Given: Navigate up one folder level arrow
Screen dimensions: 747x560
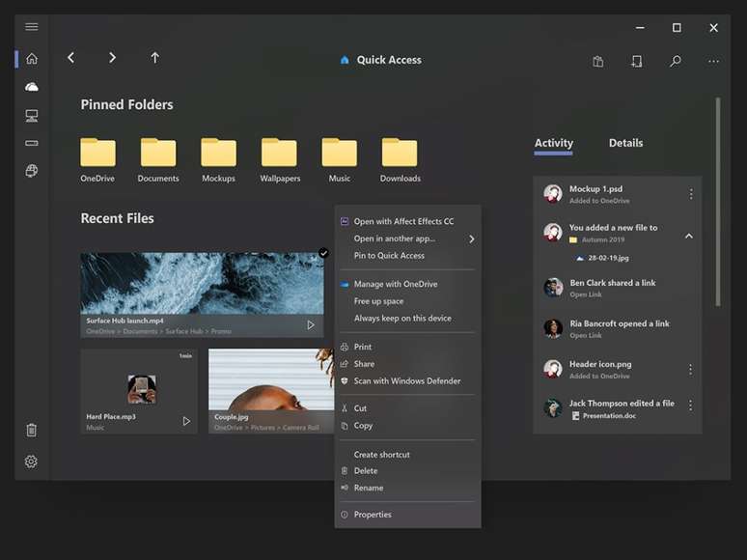Looking at the screenshot, I should 154,58.
